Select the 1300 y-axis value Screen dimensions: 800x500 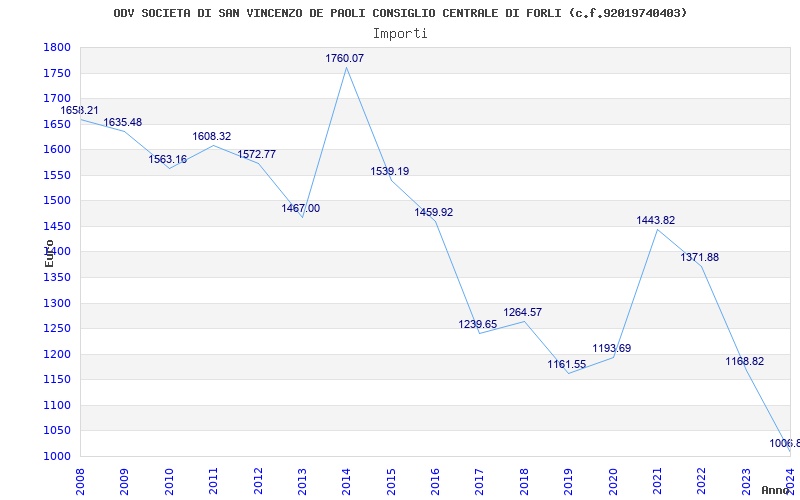tap(57, 303)
